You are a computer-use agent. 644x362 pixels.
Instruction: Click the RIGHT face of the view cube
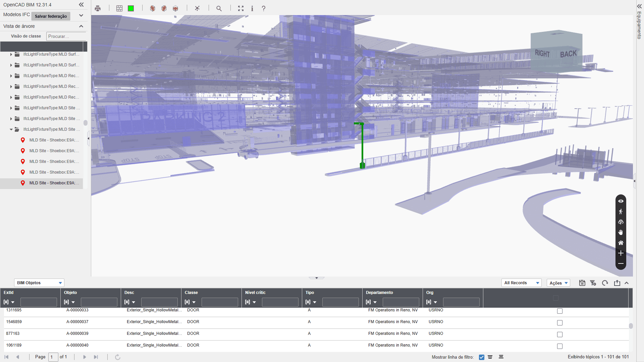[542, 53]
